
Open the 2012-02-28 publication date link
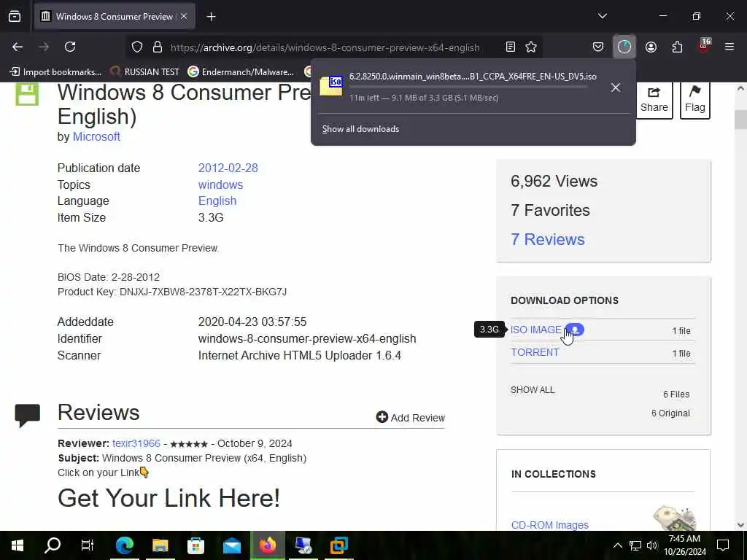pos(228,168)
